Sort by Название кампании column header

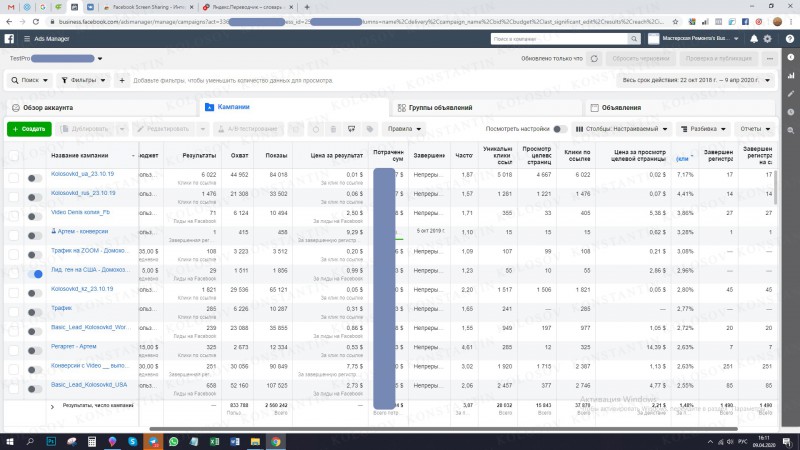click(x=80, y=156)
